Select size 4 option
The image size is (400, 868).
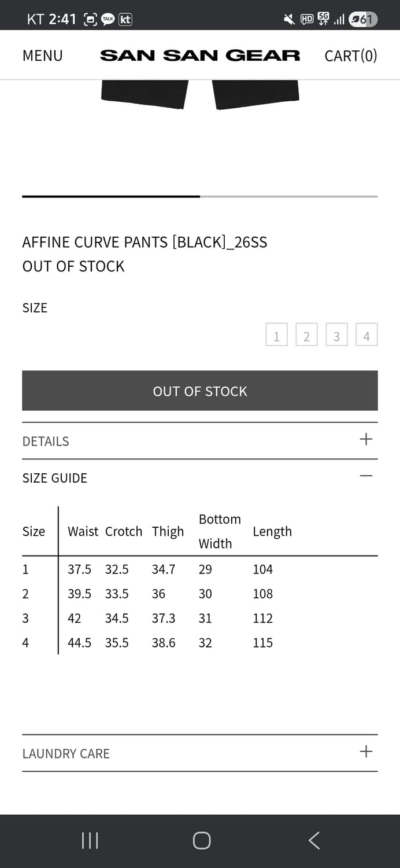click(x=366, y=335)
